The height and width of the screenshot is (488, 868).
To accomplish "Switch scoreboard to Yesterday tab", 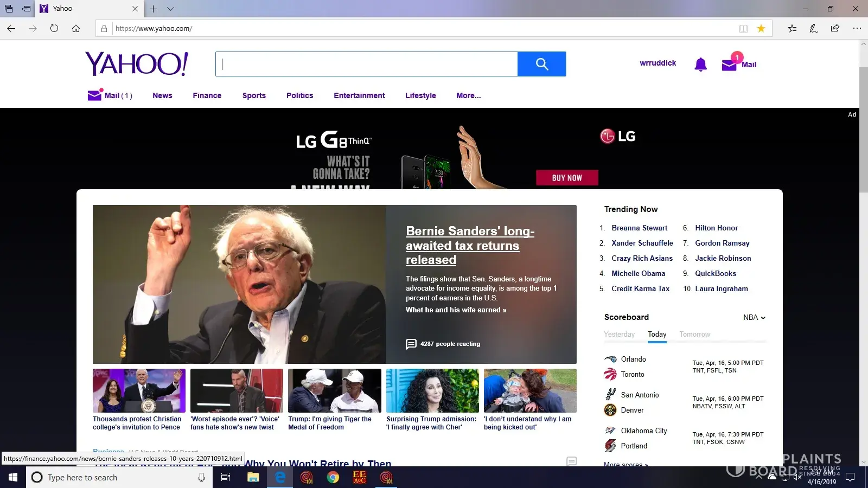I will point(619,334).
